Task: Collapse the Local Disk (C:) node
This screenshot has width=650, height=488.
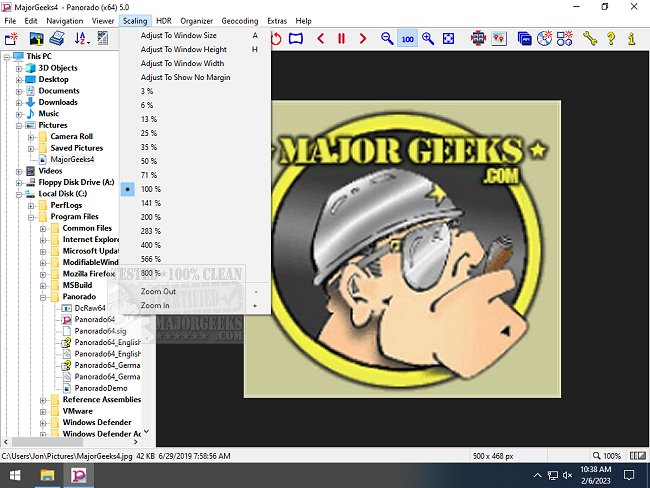Action: click(19, 194)
